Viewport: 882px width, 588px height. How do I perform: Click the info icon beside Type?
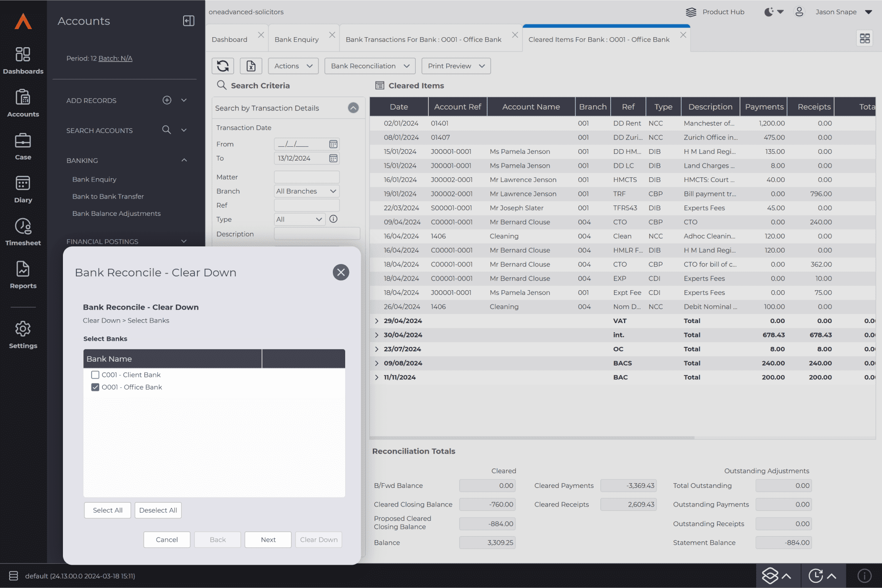[334, 219]
